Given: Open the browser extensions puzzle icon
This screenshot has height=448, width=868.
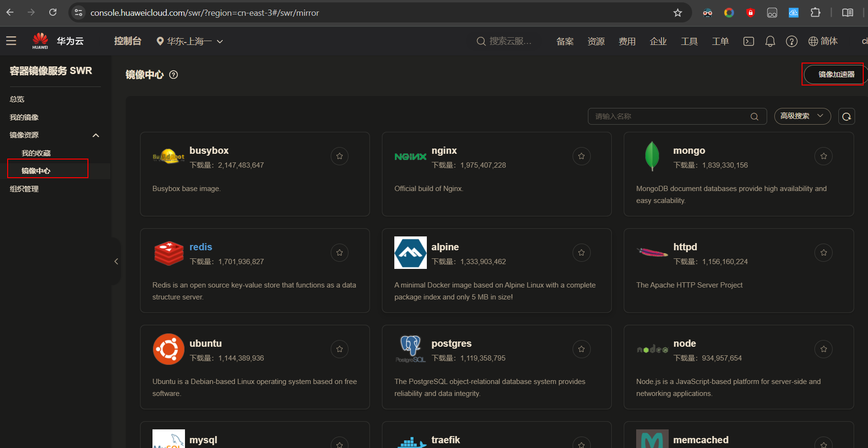Looking at the screenshot, I should tap(815, 13).
